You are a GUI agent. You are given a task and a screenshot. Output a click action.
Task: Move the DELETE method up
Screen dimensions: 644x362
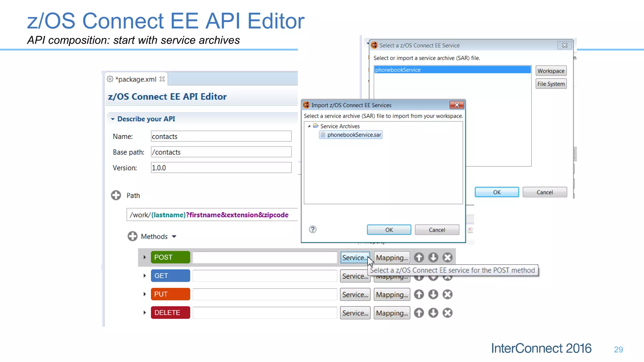(419, 313)
